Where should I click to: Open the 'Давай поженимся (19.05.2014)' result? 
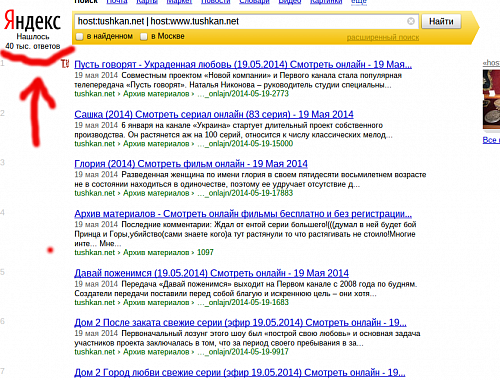[211, 273]
